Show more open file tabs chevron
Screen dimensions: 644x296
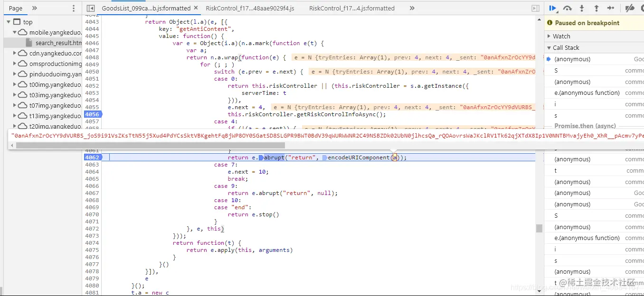[x=412, y=8]
